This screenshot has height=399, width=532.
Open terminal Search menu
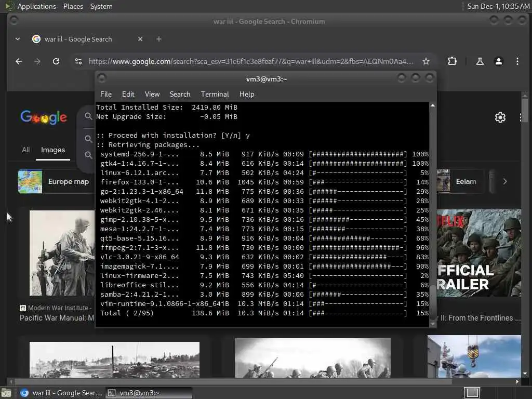(x=180, y=95)
